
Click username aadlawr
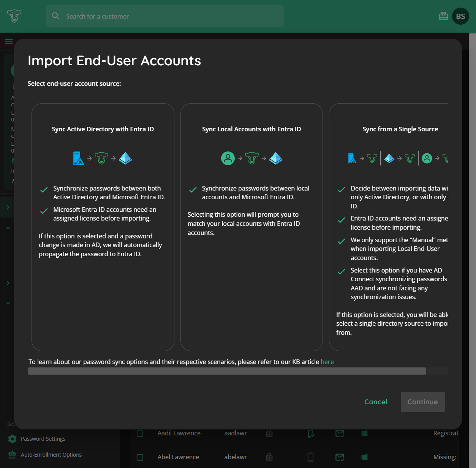236,433
